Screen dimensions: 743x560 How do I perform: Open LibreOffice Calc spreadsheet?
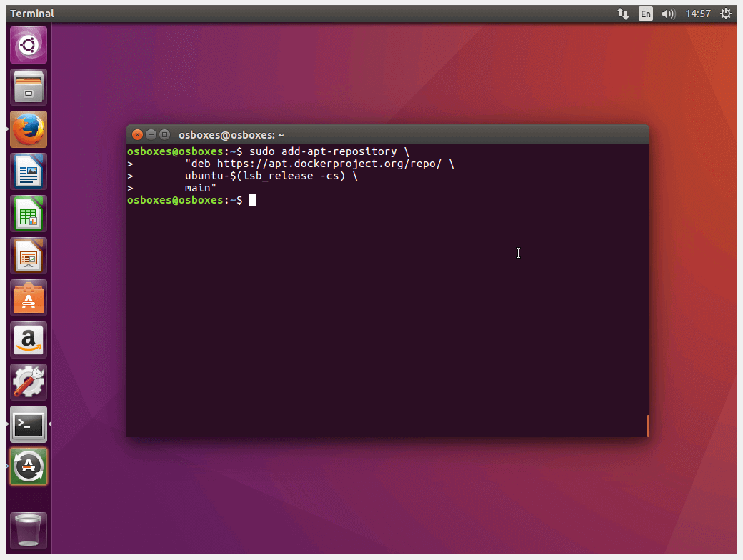(x=29, y=214)
